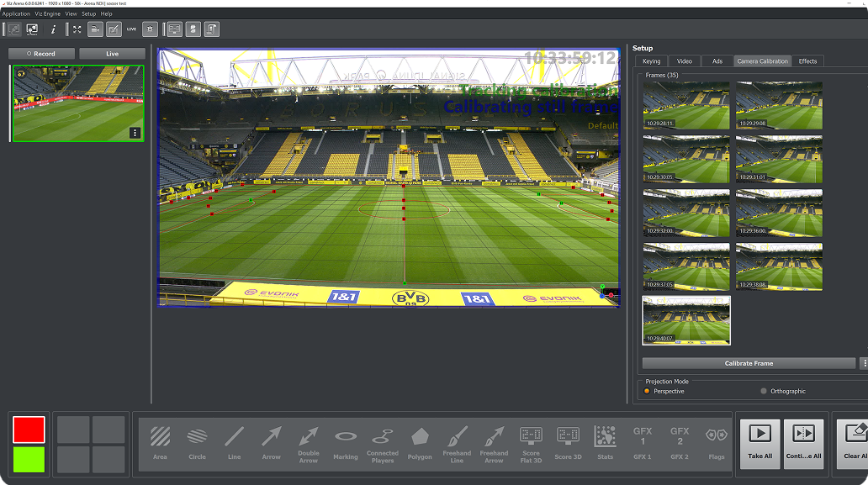Pick the Freehand Arrow tool

[x=494, y=443]
